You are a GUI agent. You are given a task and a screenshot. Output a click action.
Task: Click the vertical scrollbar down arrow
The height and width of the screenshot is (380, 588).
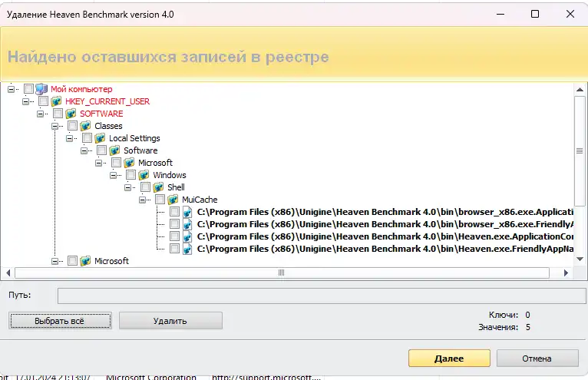(x=580, y=259)
